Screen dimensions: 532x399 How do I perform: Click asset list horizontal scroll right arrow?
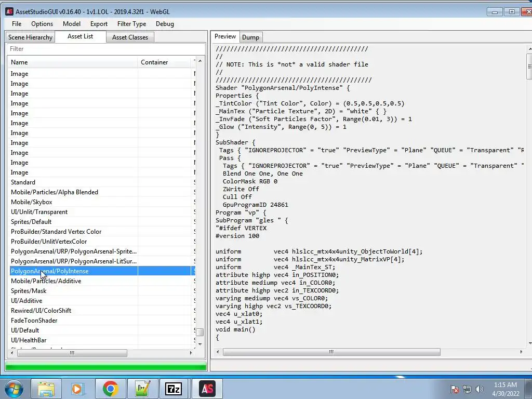(x=191, y=353)
